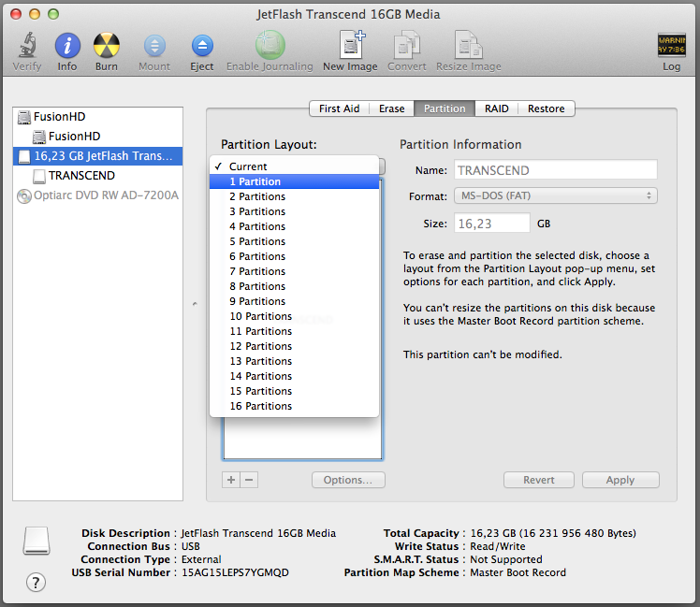Screen dimensions: 700x607
Task: Click the Apply button
Action: coord(620,480)
